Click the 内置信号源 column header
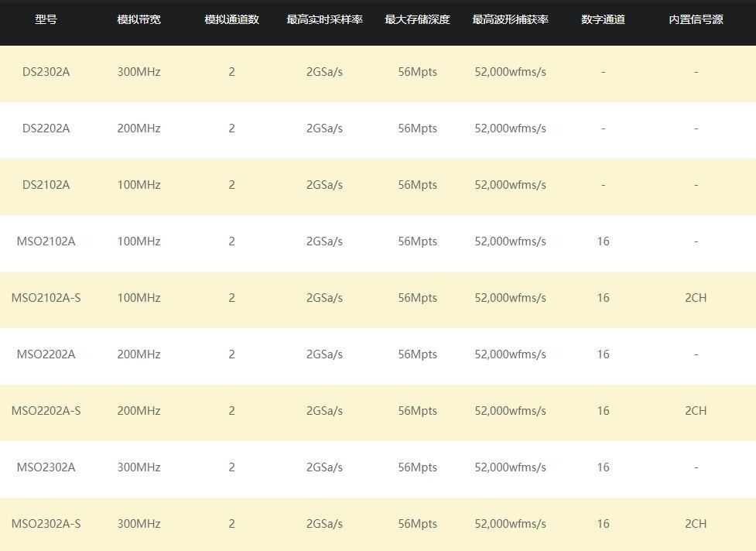 pos(696,19)
